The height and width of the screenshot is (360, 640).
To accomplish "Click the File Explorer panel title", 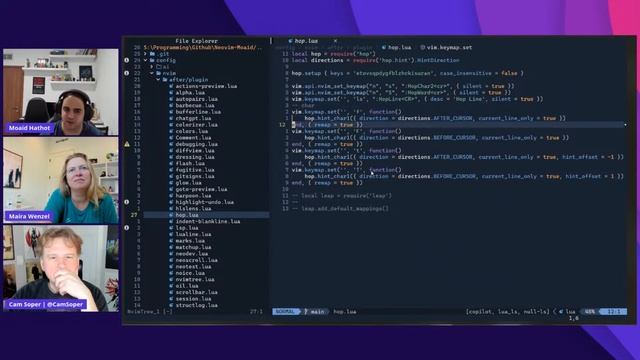I will point(196,41).
